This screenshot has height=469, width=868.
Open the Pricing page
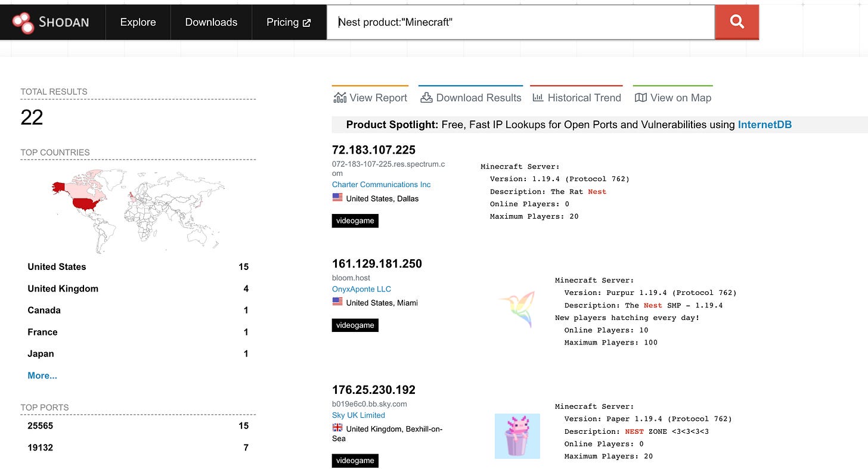[x=289, y=22]
